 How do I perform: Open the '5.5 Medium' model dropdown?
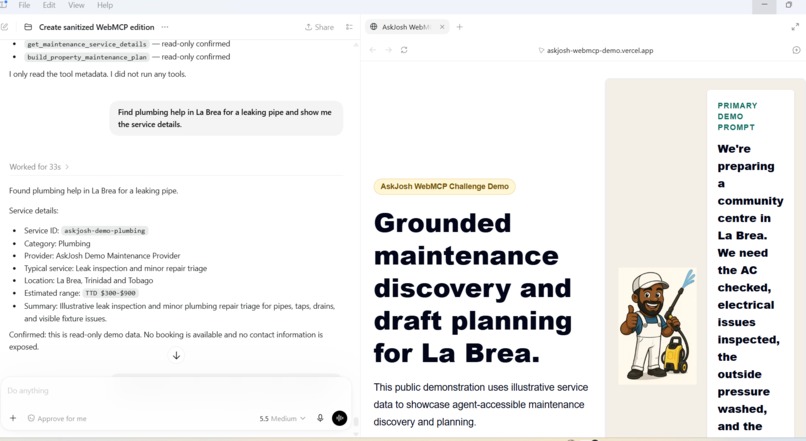click(282, 418)
